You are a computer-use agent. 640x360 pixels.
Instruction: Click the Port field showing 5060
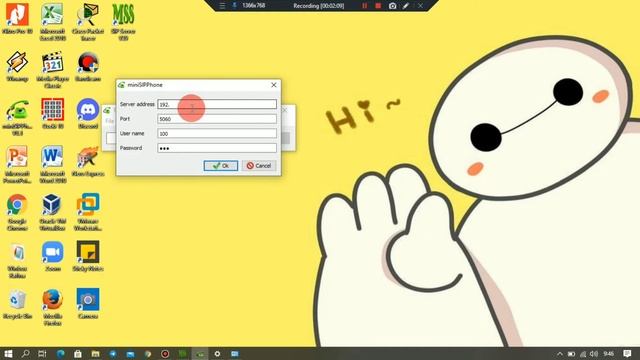click(217, 119)
